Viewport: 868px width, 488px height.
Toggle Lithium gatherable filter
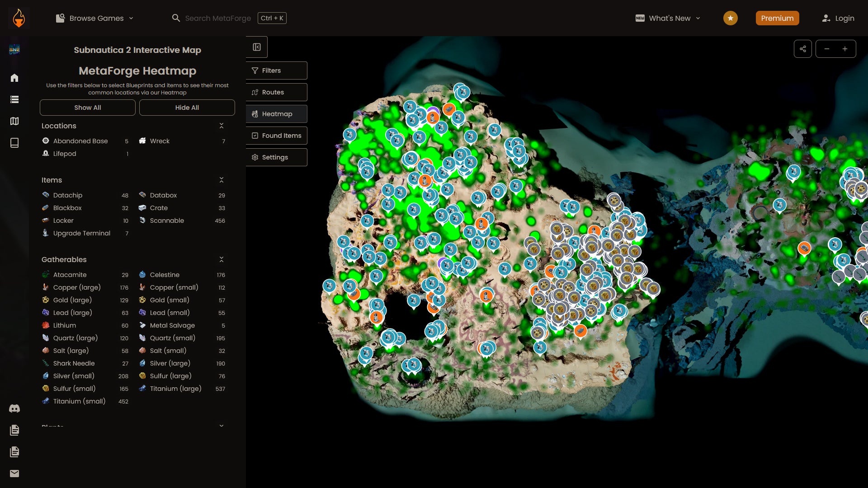click(86, 325)
